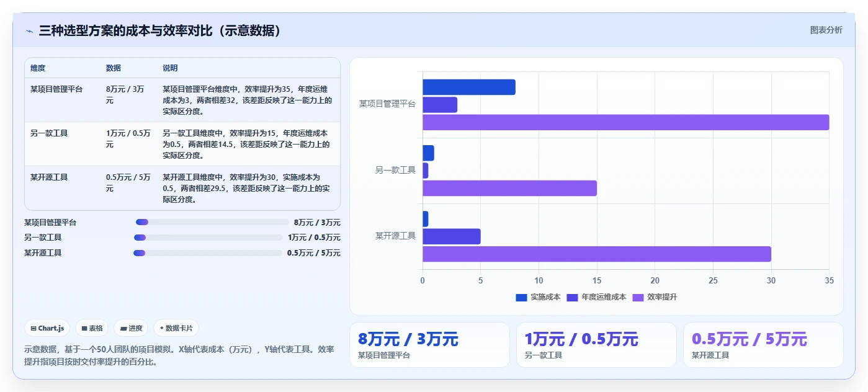This screenshot has width=868, height=392.
Task: Click the x-axis tick label 10
Action: [x=539, y=280]
